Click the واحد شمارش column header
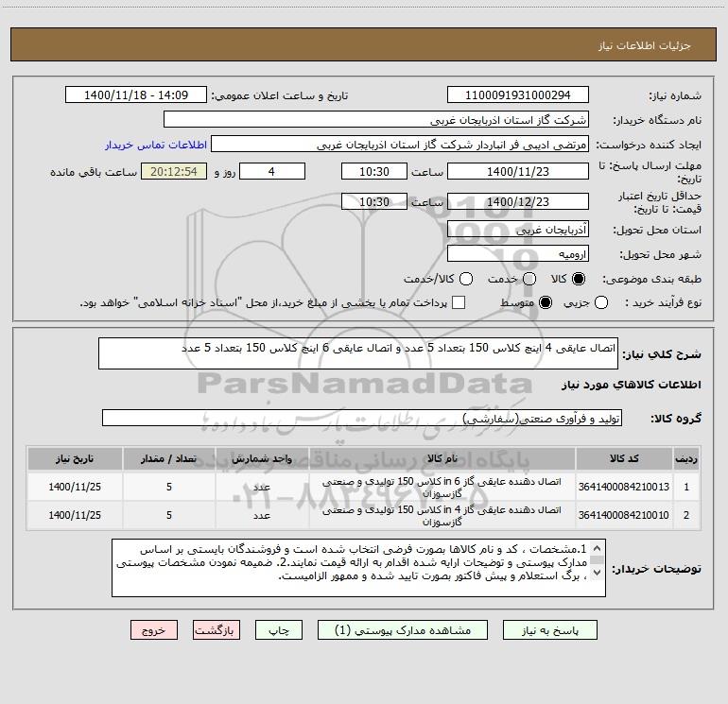The height and width of the screenshot is (704, 728). (262, 458)
